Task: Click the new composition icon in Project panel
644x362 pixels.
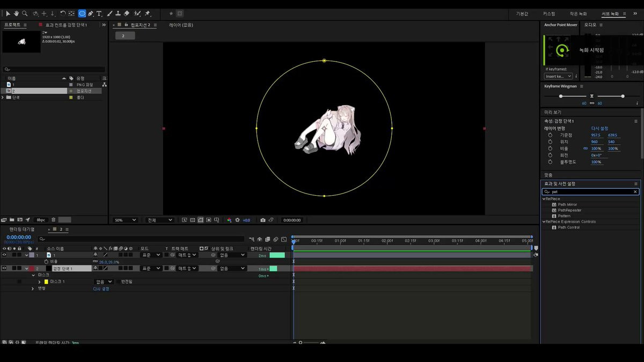Action: pyautogui.click(x=20, y=220)
